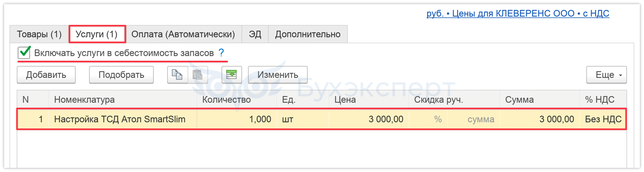Viewport: 644px width, 172px height.
Task: Select the 'Услуги (1)' tab
Action: (97, 34)
